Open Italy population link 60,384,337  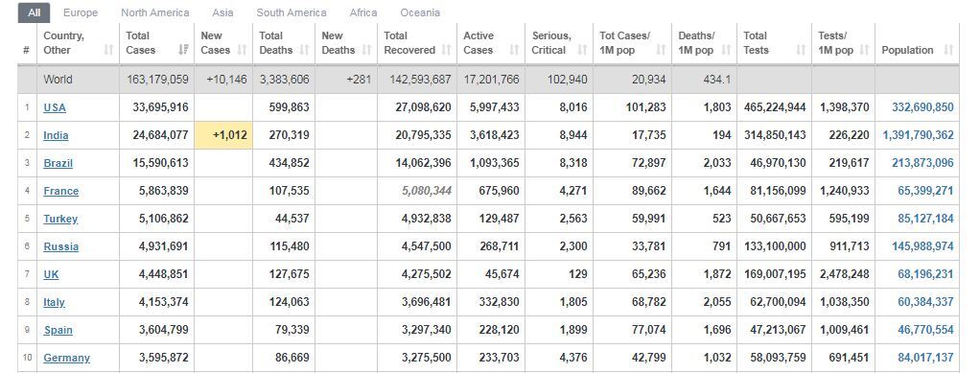coord(925,302)
